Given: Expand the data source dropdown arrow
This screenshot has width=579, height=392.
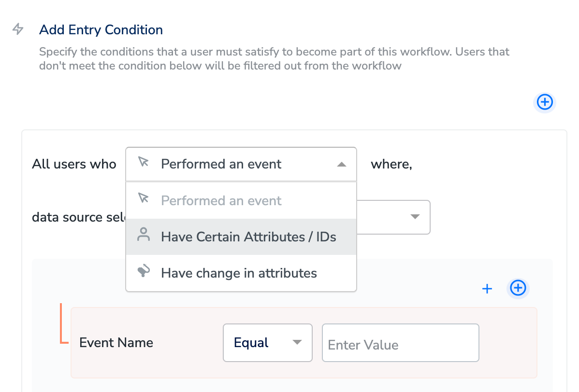Looking at the screenshot, I should 414,217.
